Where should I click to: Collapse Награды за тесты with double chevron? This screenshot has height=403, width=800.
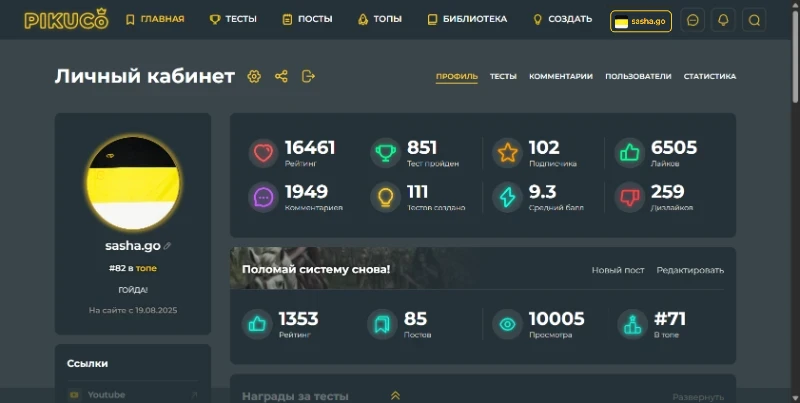point(395,396)
